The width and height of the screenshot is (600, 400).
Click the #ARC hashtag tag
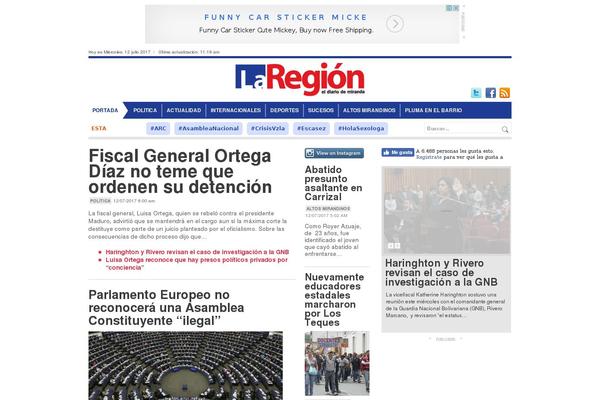(158, 129)
